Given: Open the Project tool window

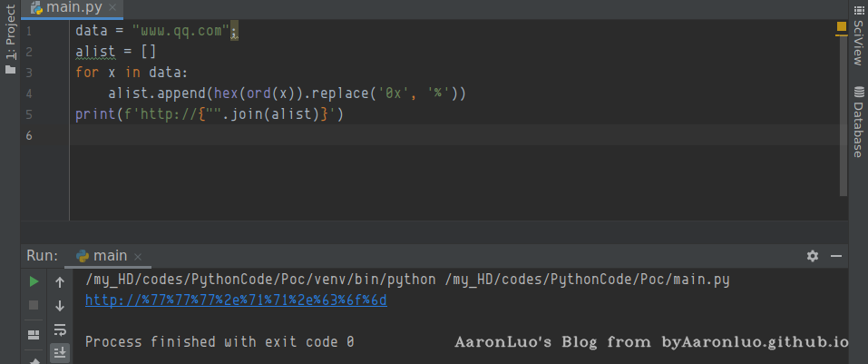Looking at the screenshot, I should (x=11, y=41).
